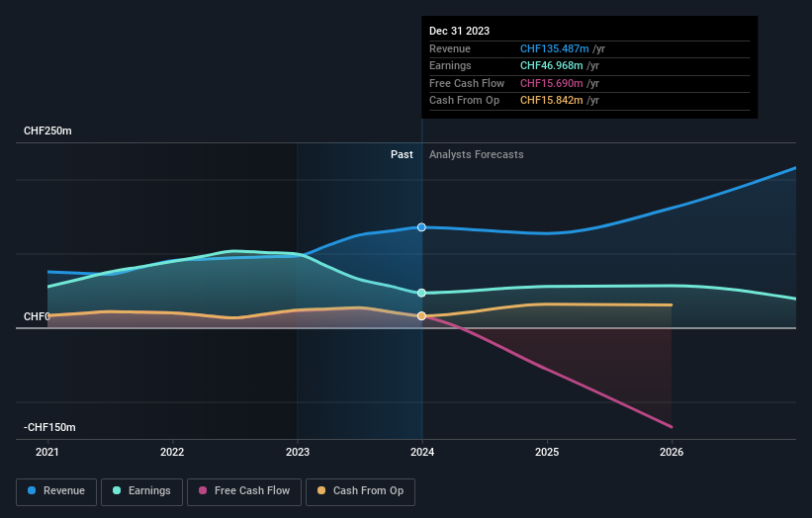Click the CHF250m y-axis label
Screen dimensions: 812x518
47,130
